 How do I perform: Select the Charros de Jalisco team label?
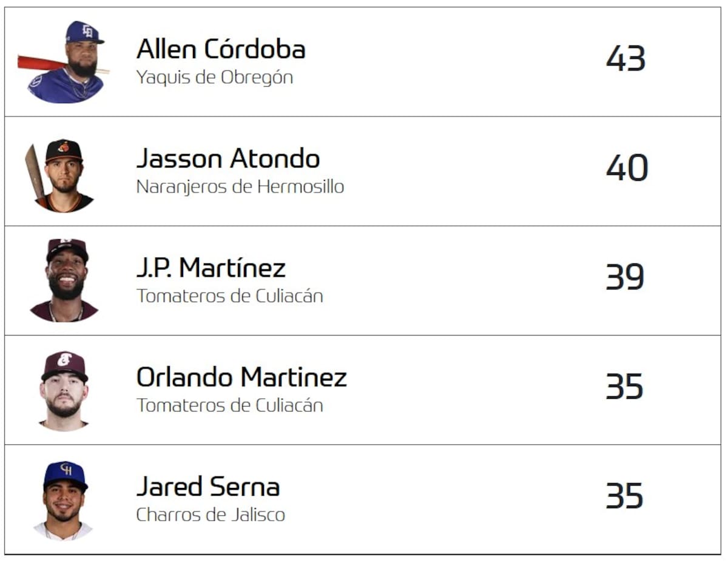click(210, 515)
